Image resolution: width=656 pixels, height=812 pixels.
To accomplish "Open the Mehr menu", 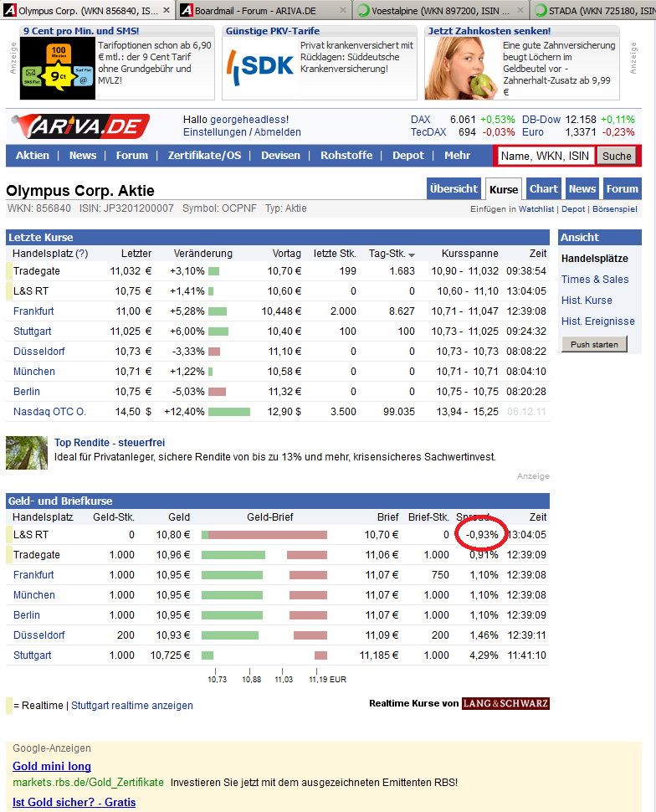I will tap(457, 156).
